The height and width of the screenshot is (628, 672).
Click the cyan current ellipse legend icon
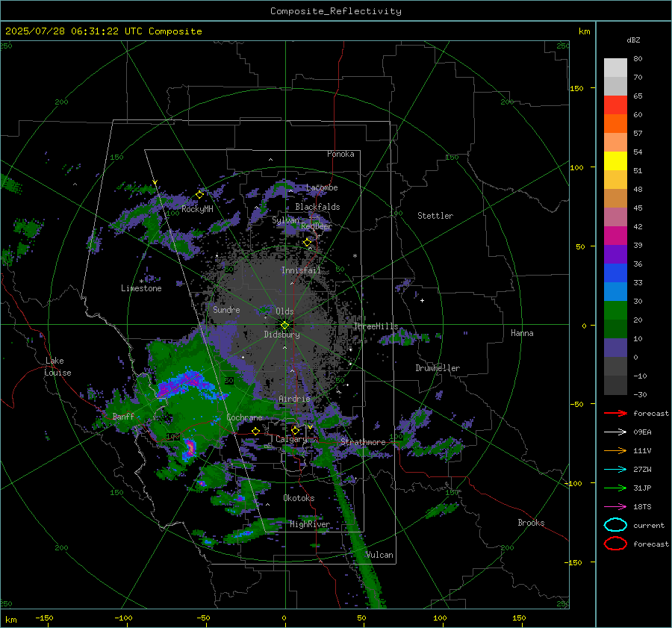pyautogui.click(x=615, y=525)
